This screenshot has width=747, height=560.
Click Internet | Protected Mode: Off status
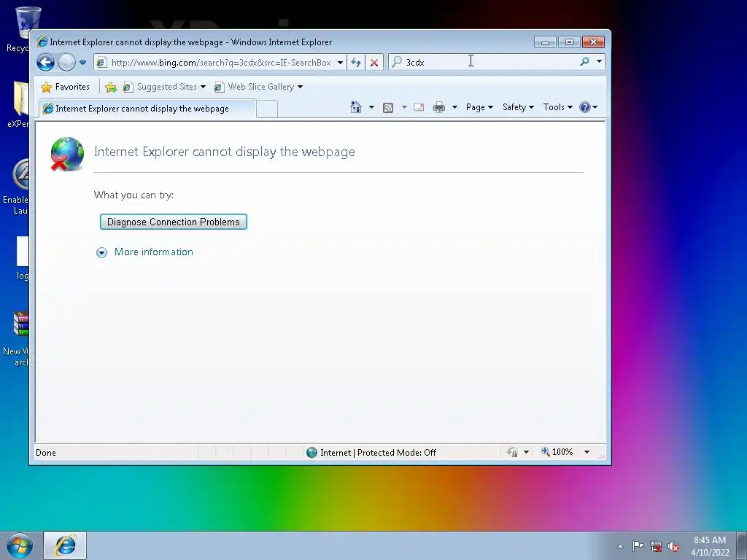(371, 452)
